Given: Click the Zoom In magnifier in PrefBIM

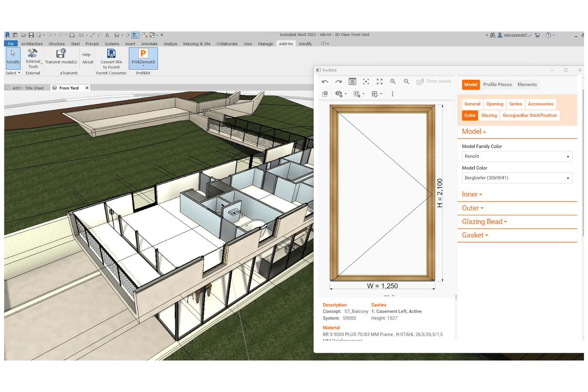Looking at the screenshot, I should (x=393, y=82).
